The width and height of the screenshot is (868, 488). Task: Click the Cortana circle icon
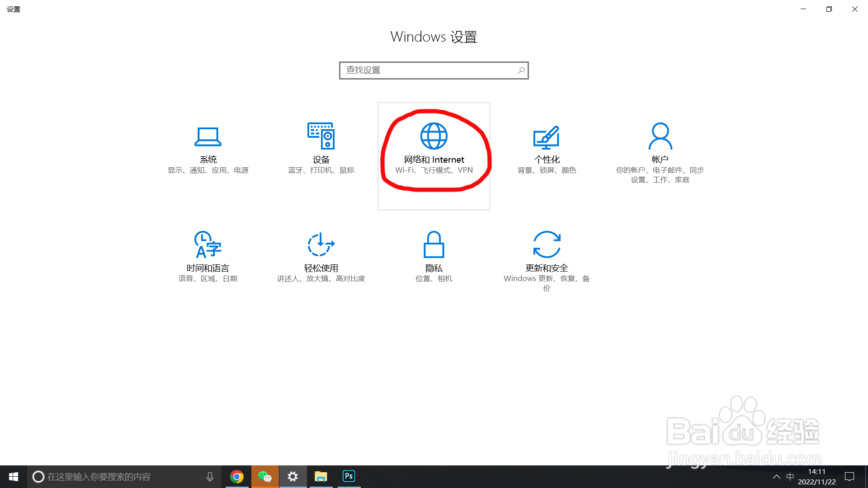tap(38, 477)
